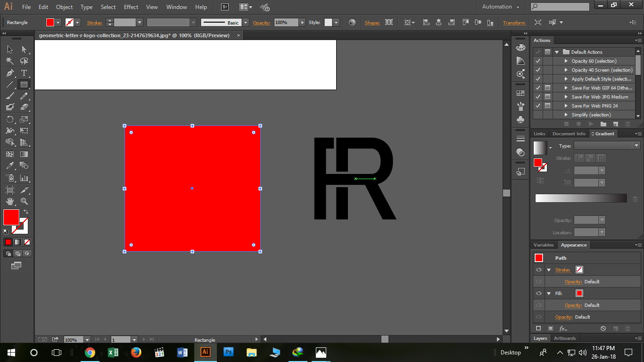Choose the Column Graph tool
Image resolution: width=644 pixels, height=362 pixels.
[x=24, y=178]
